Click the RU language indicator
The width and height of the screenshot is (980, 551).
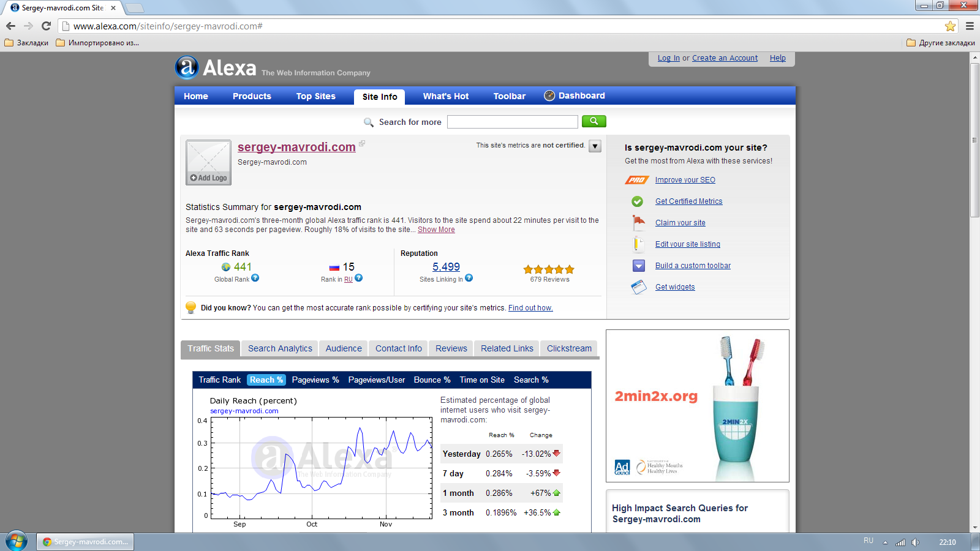(869, 541)
